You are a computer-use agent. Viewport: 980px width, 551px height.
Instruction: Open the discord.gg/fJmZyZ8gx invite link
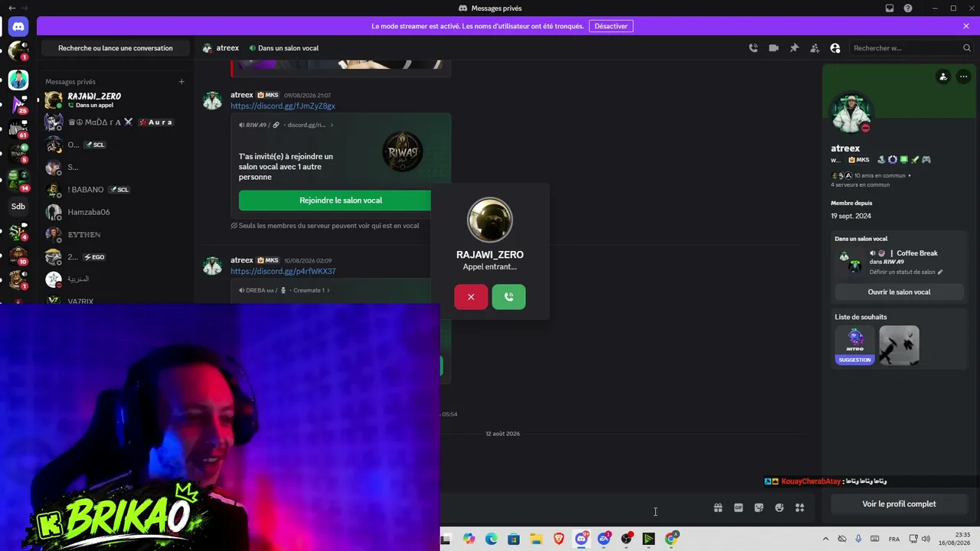283,106
